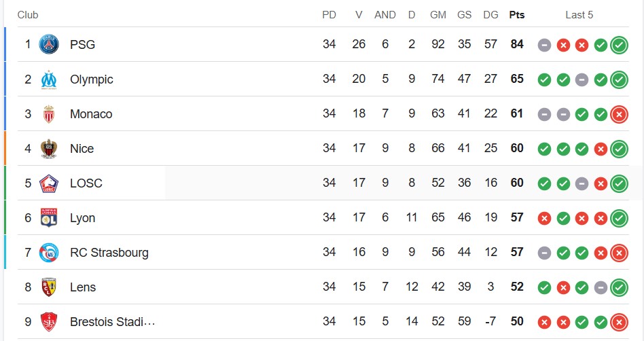Click the LOSC Lille crest icon
Viewport: 644px width, 341px height.
[49, 183]
